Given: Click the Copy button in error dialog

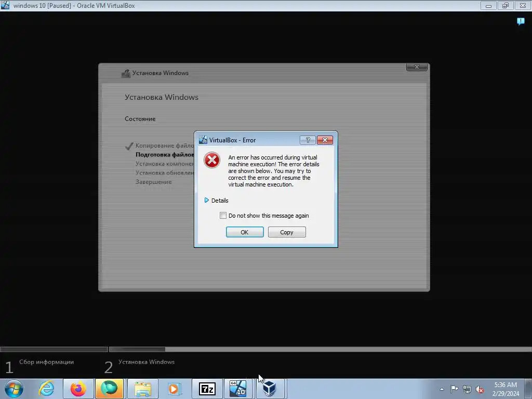Looking at the screenshot, I should [x=287, y=232].
